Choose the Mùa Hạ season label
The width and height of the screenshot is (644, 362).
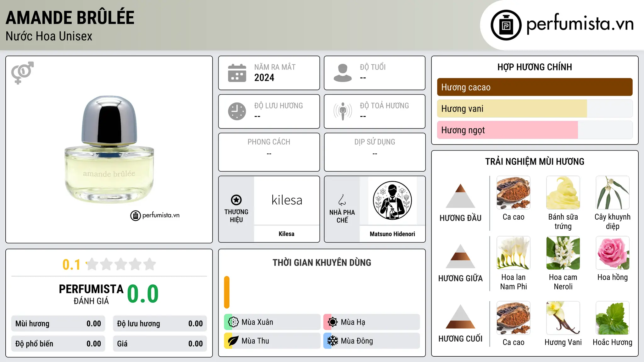[353, 322]
